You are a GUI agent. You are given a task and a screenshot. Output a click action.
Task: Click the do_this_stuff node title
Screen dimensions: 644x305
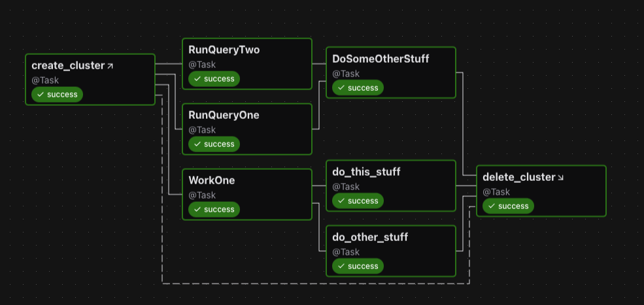coord(366,172)
